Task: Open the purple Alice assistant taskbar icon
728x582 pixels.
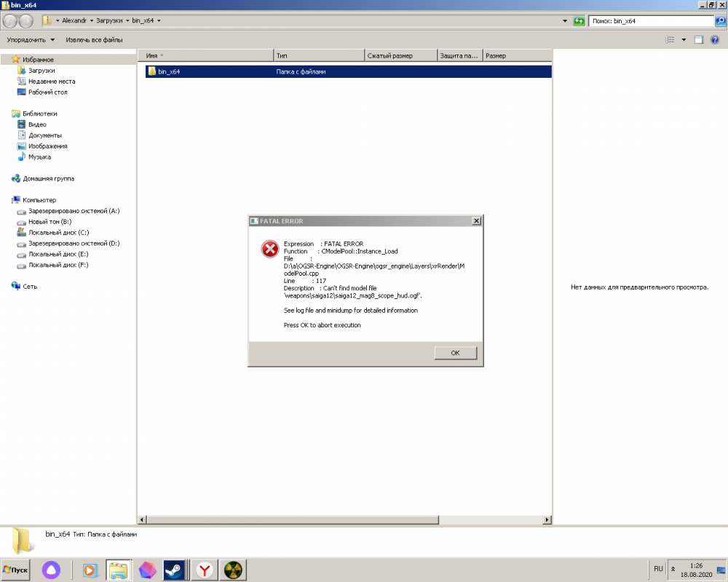Action: [x=51, y=570]
